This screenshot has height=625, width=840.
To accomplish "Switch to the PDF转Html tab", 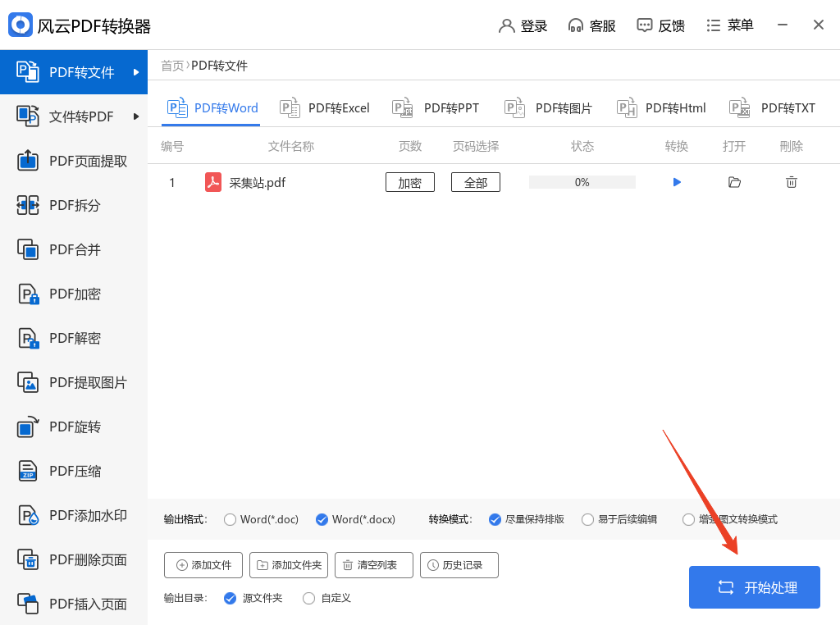I will point(661,108).
